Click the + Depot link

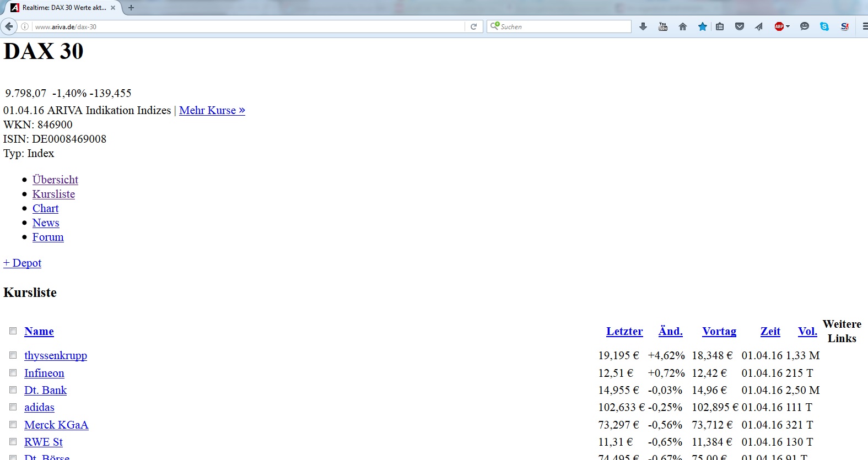click(22, 263)
